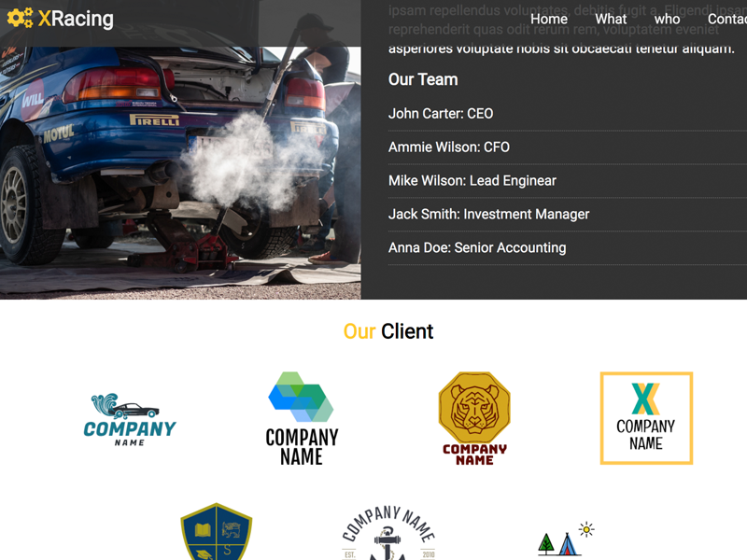Select Anna Doe: Senior Accounting entry

477,248
